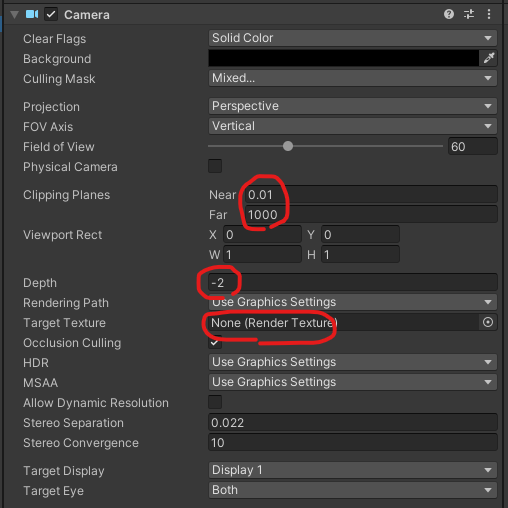
Task: Open the Rendering Path dropdown
Action: pos(353,302)
